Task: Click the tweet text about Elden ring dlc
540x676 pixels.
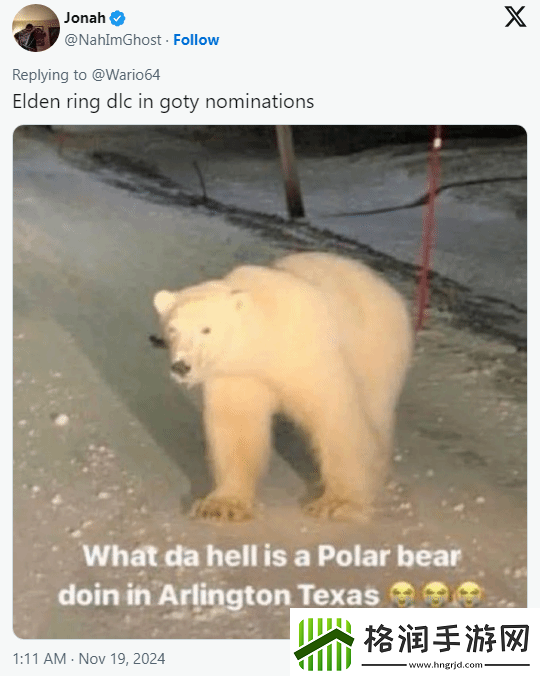Action: [x=163, y=102]
